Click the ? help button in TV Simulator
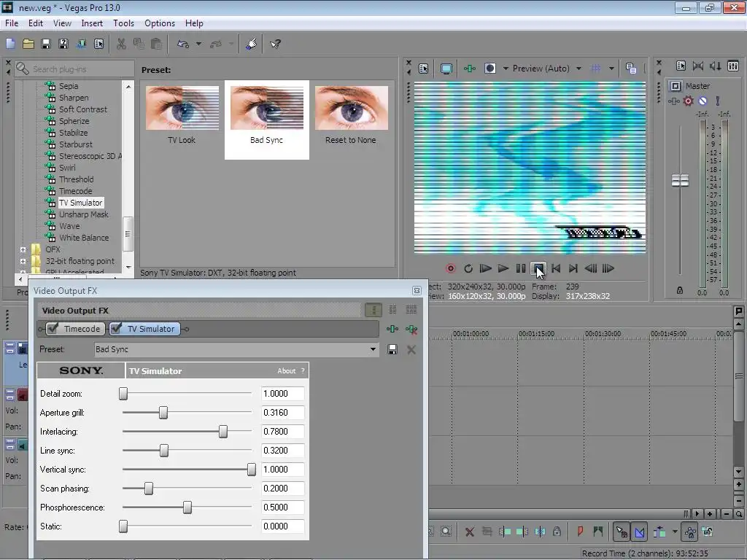 [303, 371]
